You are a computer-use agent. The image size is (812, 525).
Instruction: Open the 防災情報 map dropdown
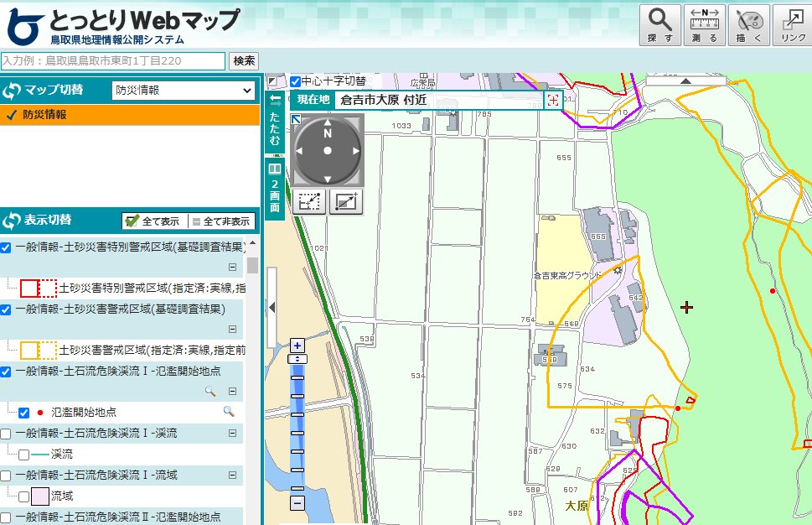(x=184, y=91)
